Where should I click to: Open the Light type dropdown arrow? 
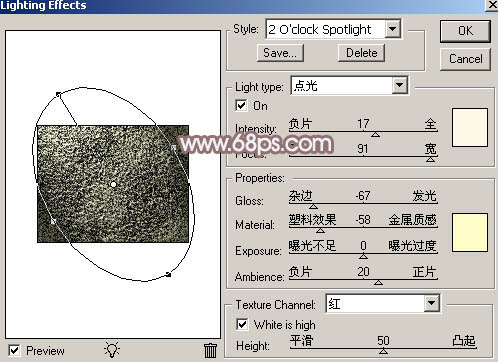(399, 86)
